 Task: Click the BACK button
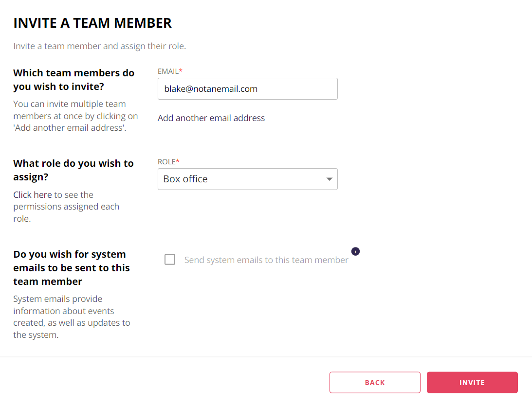click(375, 382)
